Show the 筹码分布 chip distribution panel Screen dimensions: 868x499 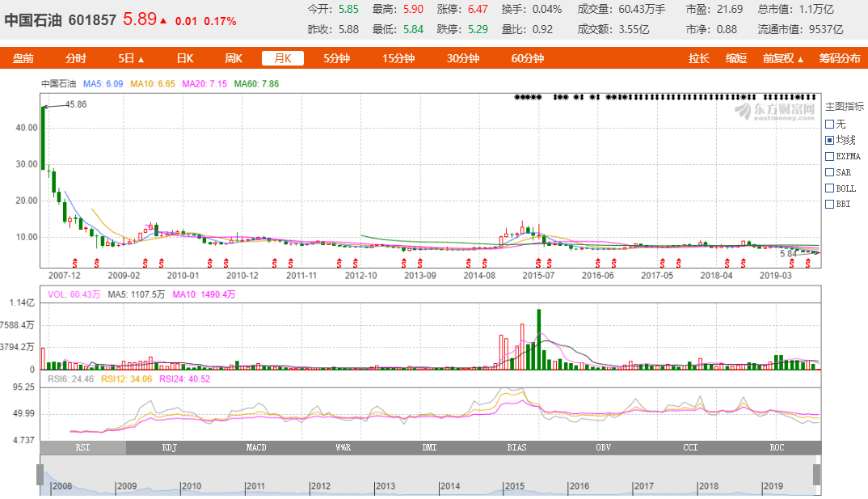[840, 58]
